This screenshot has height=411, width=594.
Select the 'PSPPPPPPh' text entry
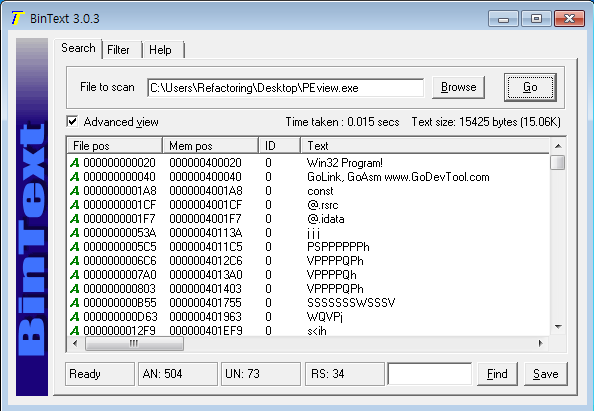[338, 247]
